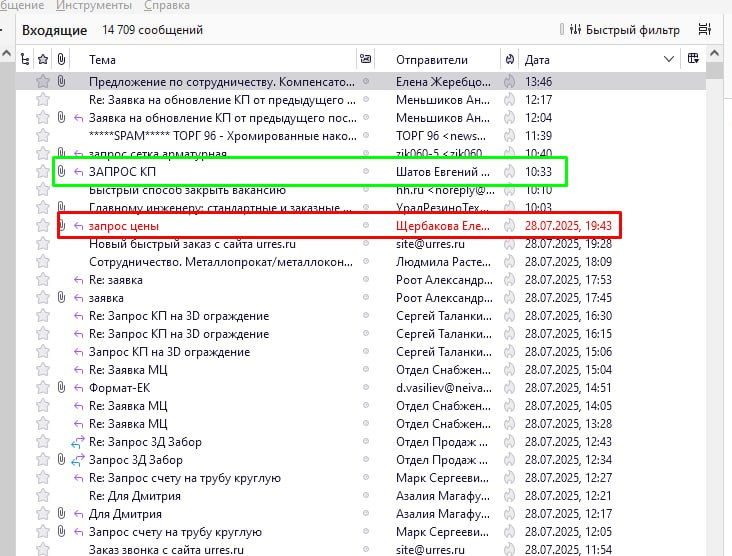Open Инструменты menu
This screenshot has width=732, height=556.
(94, 5)
